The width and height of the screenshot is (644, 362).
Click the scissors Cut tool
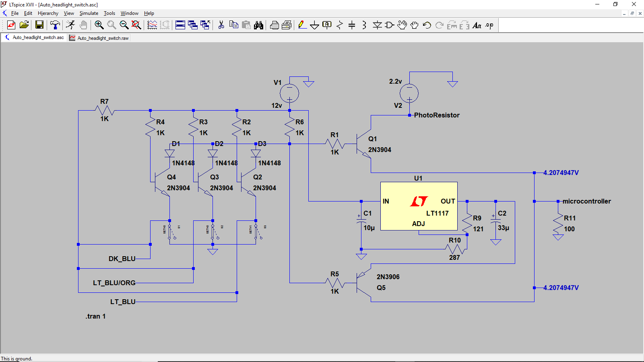point(221,25)
